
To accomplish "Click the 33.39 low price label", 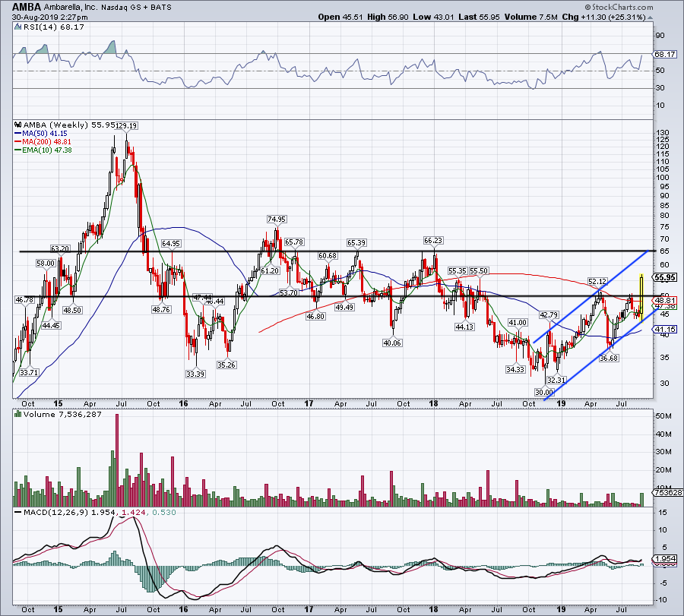I will tap(195, 374).
